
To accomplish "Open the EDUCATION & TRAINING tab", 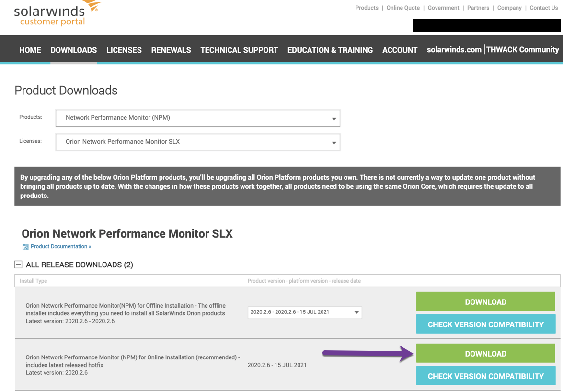I will (330, 50).
